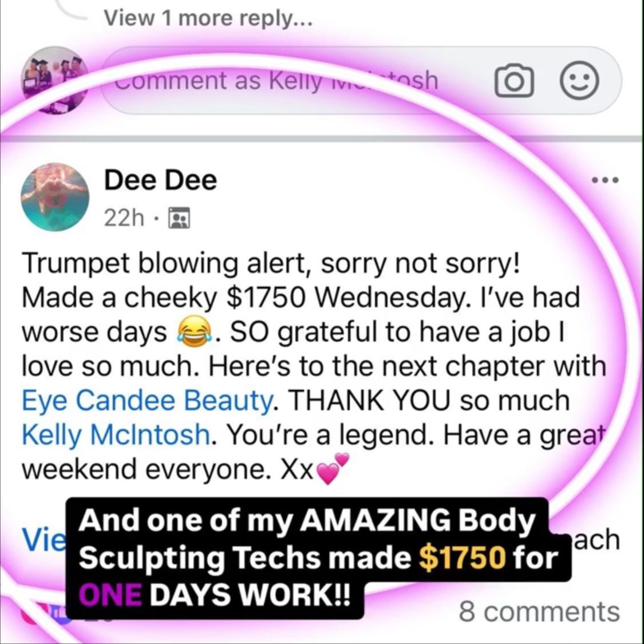Tap the camera icon in comment box
Image resolution: width=644 pixels, height=644 pixels.
[514, 81]
